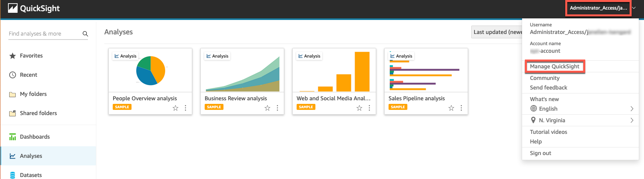Select Manage QuickSight from the menu
This screenshot has height=179, width=644.
554,66
